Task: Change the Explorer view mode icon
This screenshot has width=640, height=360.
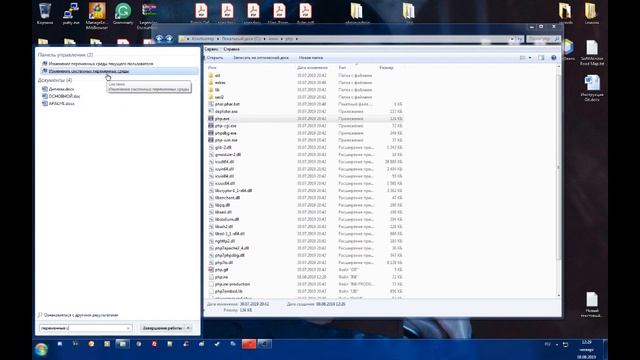Action: click(522, 58)
